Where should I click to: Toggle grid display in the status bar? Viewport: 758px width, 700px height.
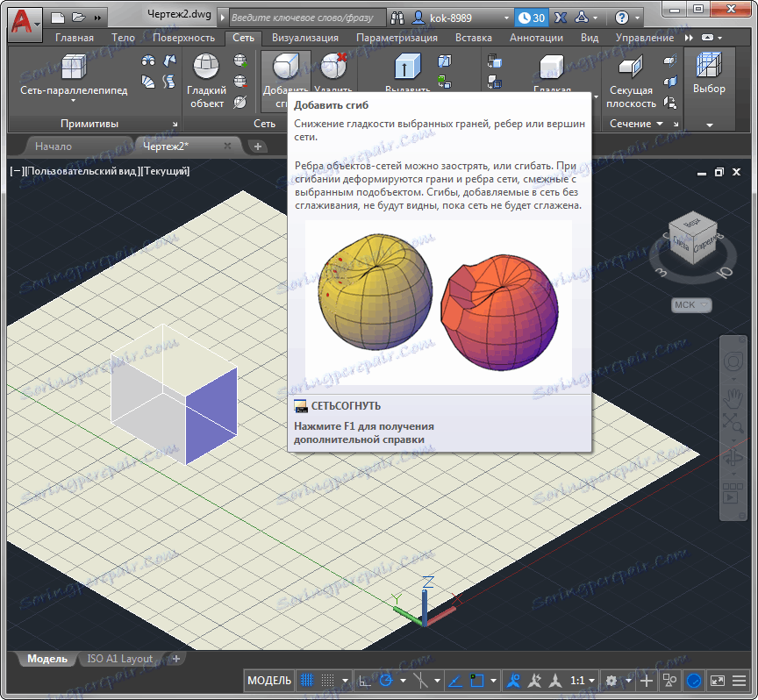pos(307,680)
